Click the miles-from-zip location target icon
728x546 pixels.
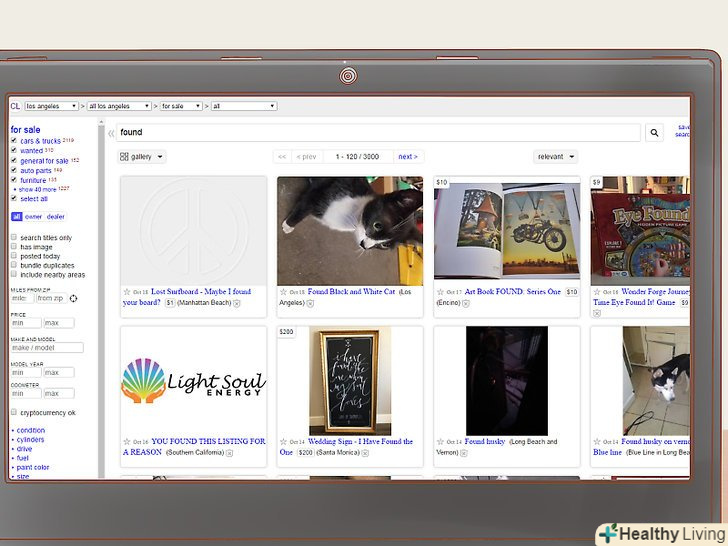click(x=73, y=299)
